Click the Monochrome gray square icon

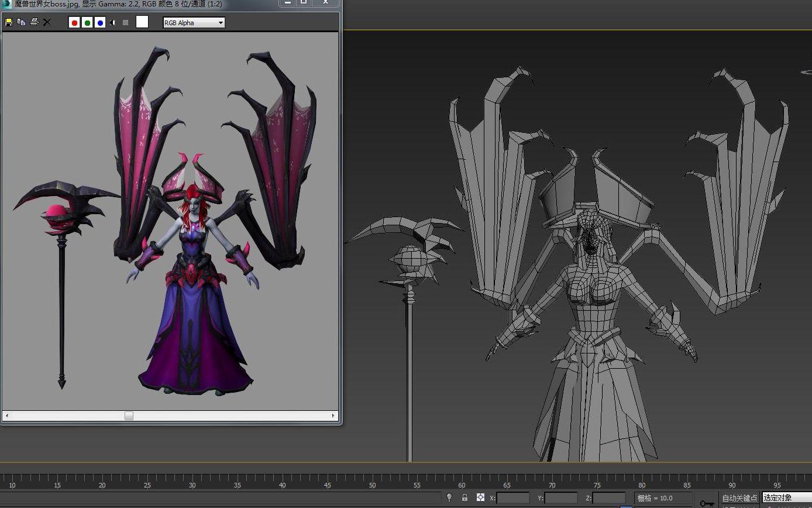[125, 23]
